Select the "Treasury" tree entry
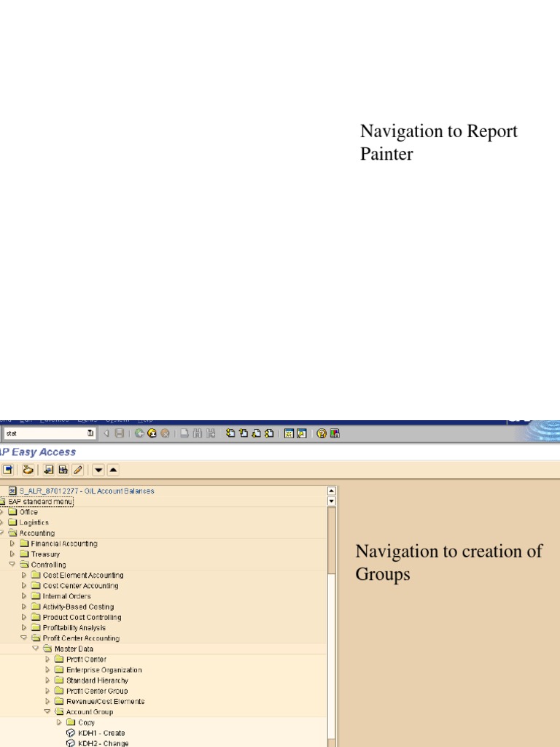The image size is (560, 747). (x=45, y=554)
